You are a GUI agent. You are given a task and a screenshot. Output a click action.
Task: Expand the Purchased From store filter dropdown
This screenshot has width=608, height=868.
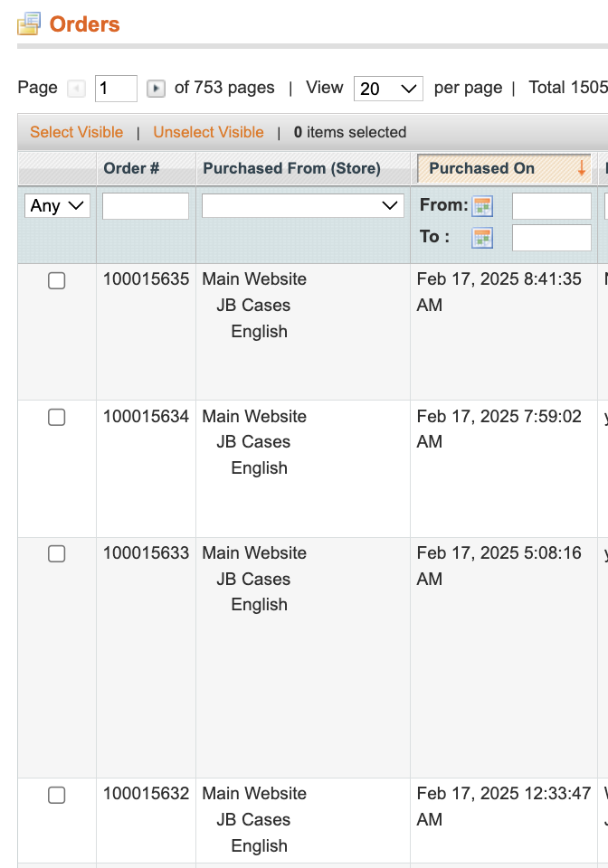click(302, 206)
